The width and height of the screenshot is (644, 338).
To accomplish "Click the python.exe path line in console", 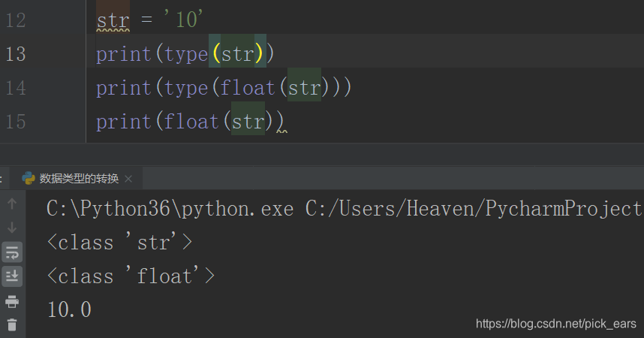I will (345, 209).
